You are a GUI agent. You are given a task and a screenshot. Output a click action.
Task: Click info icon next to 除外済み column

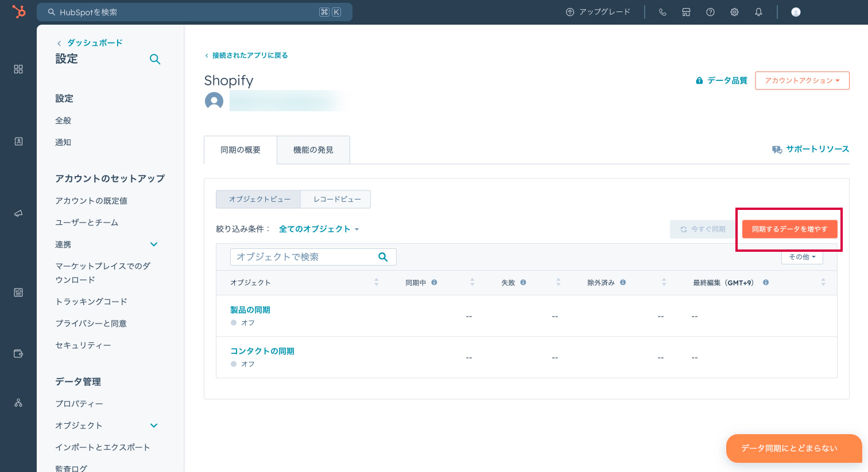click(623, 282)
